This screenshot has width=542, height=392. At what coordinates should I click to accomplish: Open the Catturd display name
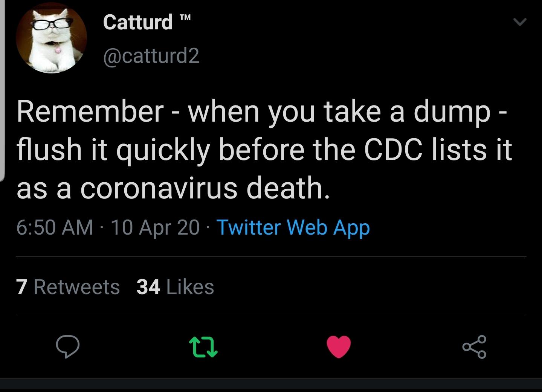[138, 22]
